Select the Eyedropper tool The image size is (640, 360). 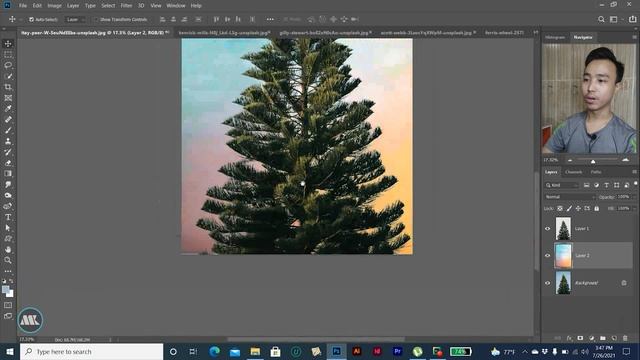tap(8, 109)
